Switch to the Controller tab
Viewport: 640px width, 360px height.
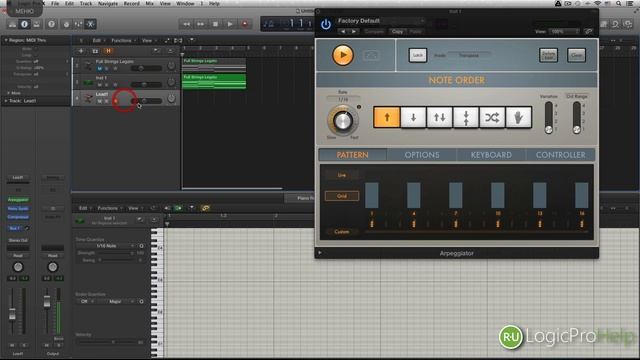(x=560, y=155)
